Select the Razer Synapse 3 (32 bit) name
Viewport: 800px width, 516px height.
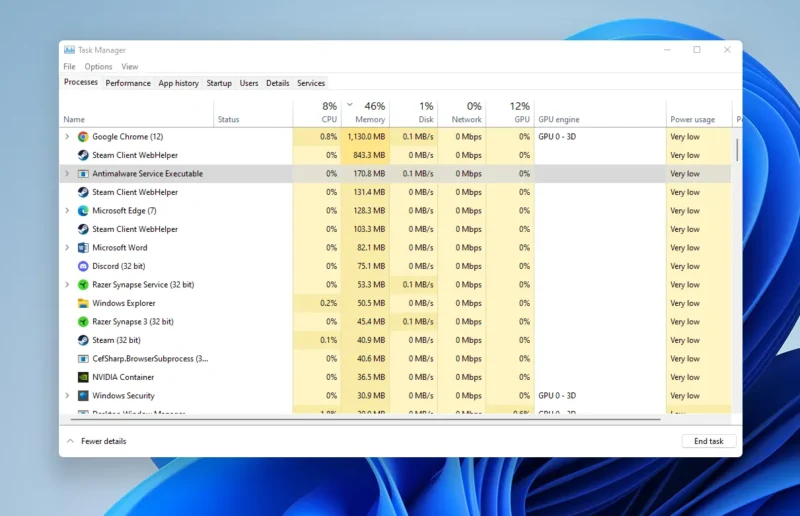tap(133, 322)
